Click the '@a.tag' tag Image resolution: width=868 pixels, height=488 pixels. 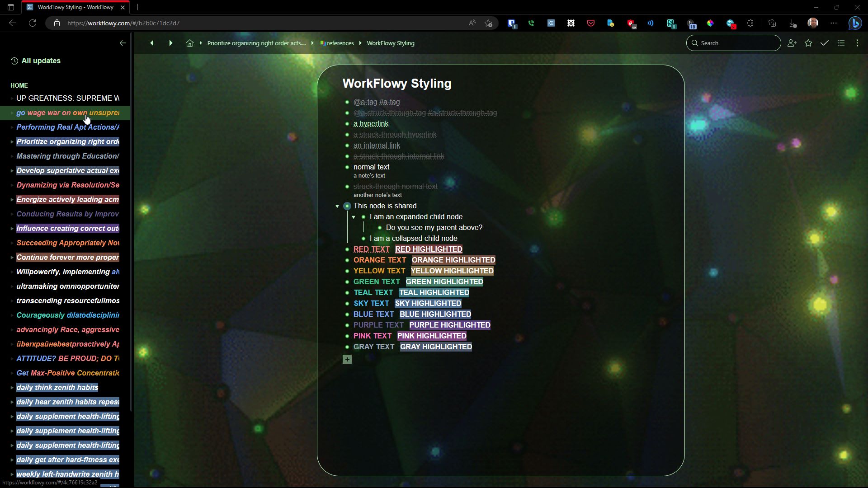pos(365,102)
